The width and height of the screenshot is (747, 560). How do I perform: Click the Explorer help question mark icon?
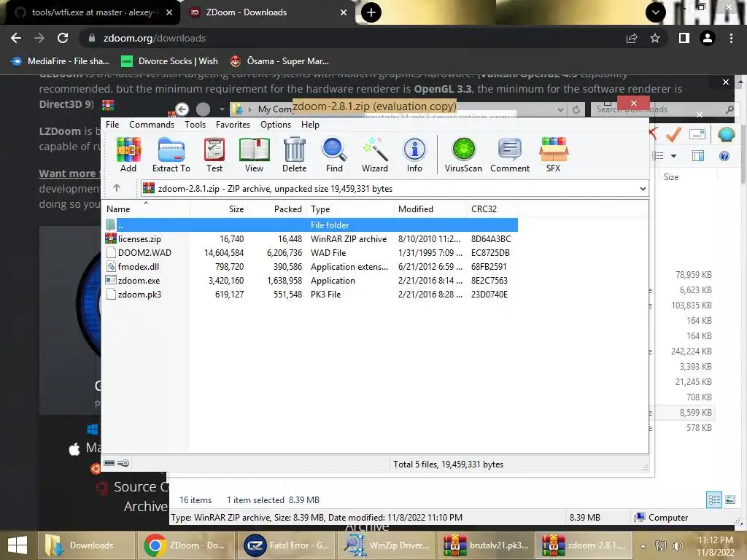[x=724, y=156]
